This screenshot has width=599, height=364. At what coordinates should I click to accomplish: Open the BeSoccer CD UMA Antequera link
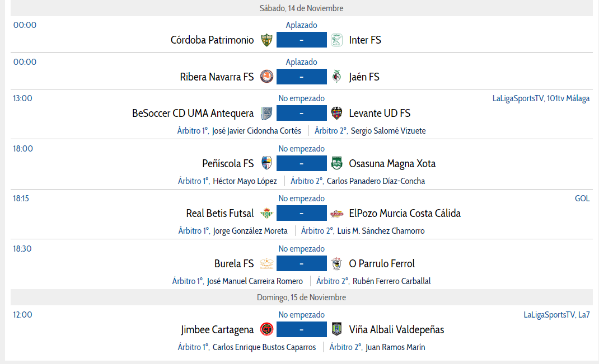point(193,114)
